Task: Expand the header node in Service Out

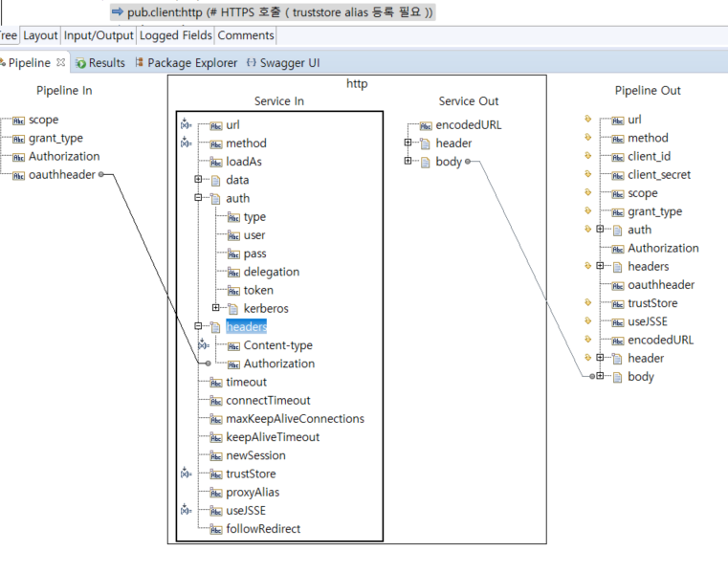Action: pyautogui.click(x=408, y=143)
